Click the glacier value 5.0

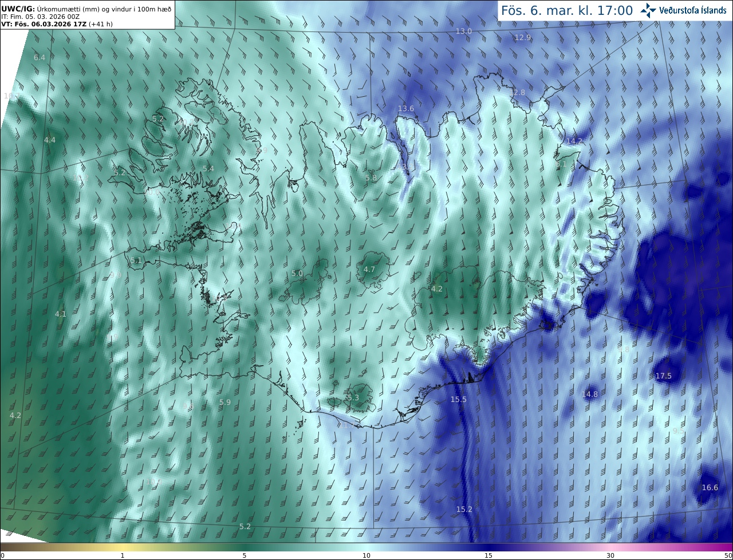coord(297,273)
